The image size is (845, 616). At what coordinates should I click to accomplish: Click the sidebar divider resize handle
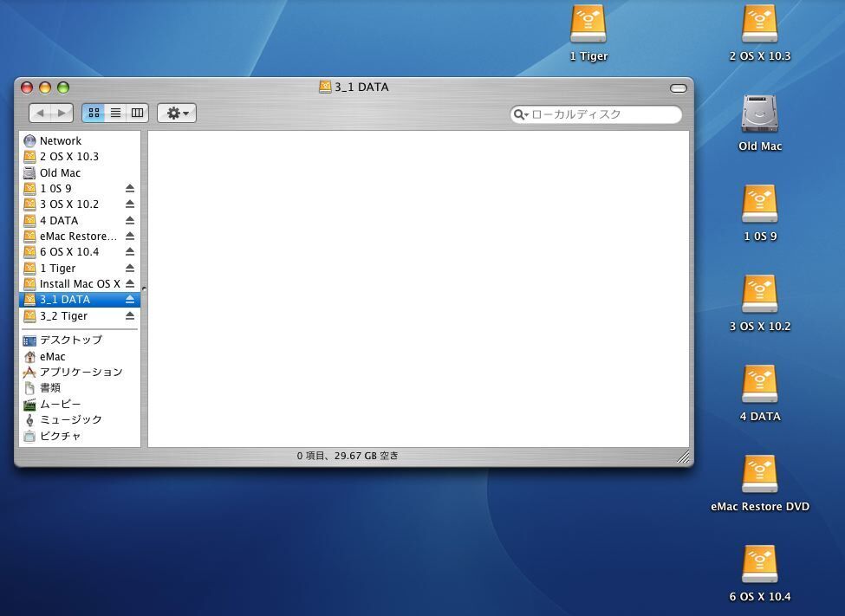pos(144,289)
